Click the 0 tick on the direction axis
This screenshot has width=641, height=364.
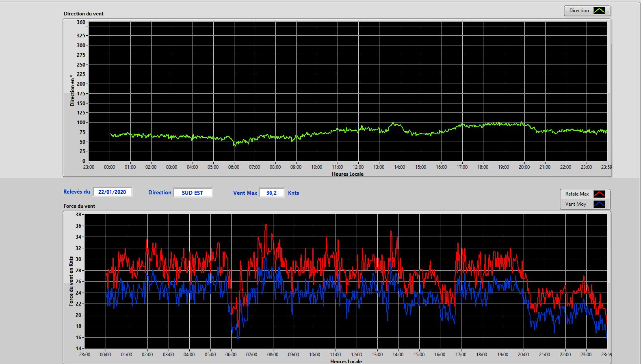84,161
